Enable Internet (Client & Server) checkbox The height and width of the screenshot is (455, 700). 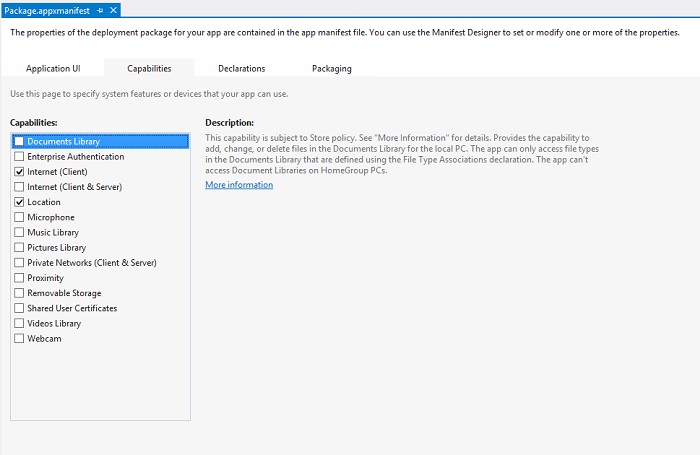pyautogui.click(x=19, y=187)
